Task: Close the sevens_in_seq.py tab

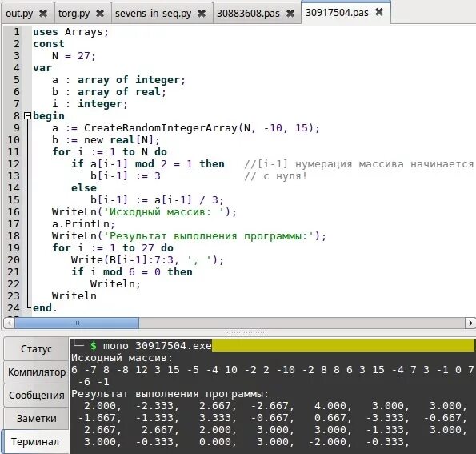Action: tap(202, 14)
